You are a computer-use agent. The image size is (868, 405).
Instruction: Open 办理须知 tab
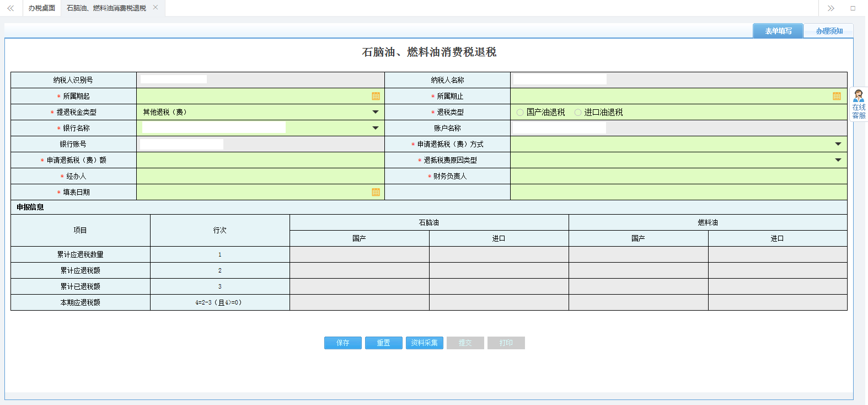pos(829,31)
